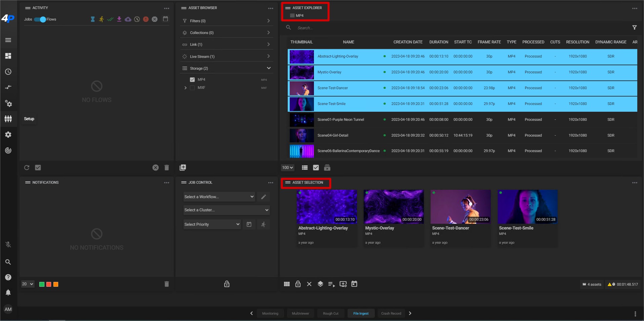Open the double-gears icon in sidebar
644x321 pixels.
pos(8,103)
